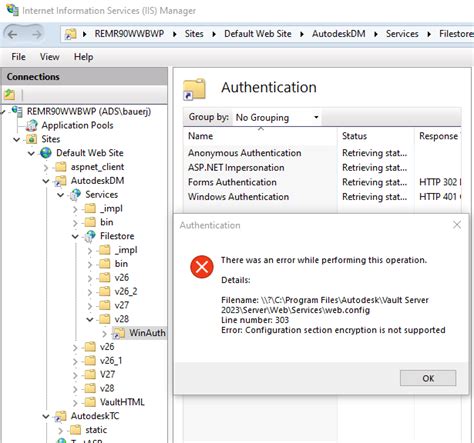Sort by the Response column header
The image size is (474, 443).
pyautogui.click(x=438, y=136)
